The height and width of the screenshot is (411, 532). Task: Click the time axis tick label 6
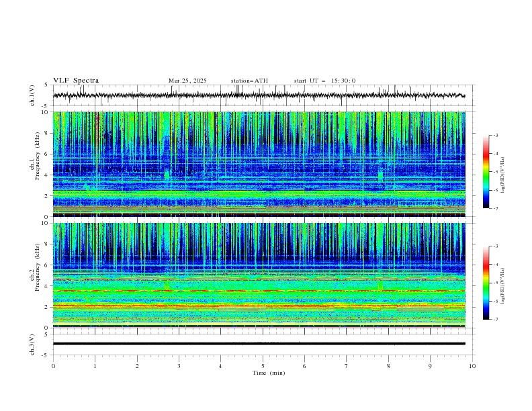[304, 366]
